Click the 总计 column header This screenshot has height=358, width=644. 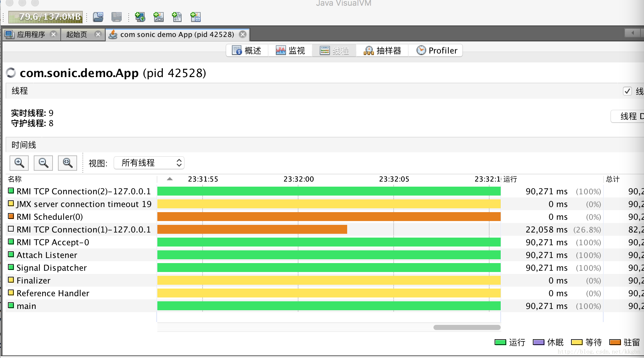[624, 179]
